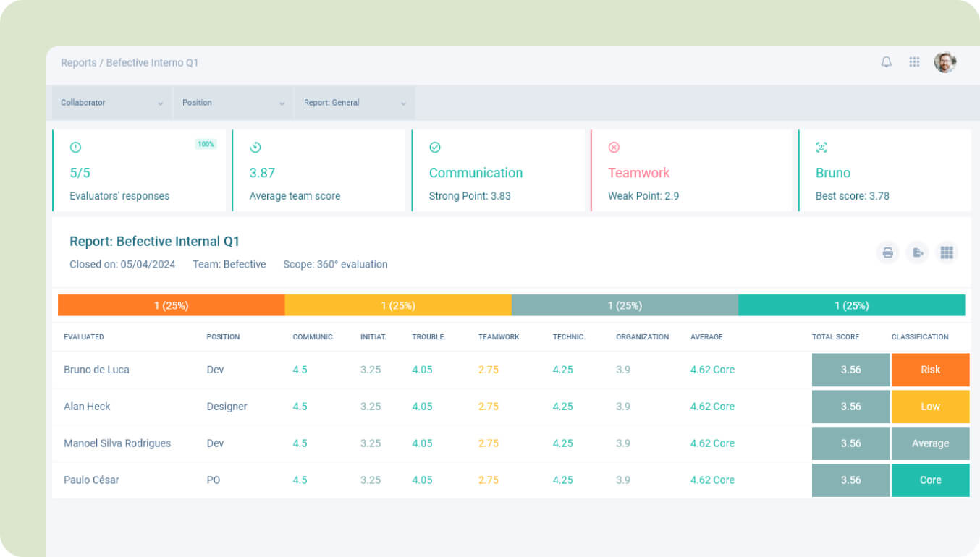Switch to grid view icon
The image size is (980, 557).
point(946,252)
